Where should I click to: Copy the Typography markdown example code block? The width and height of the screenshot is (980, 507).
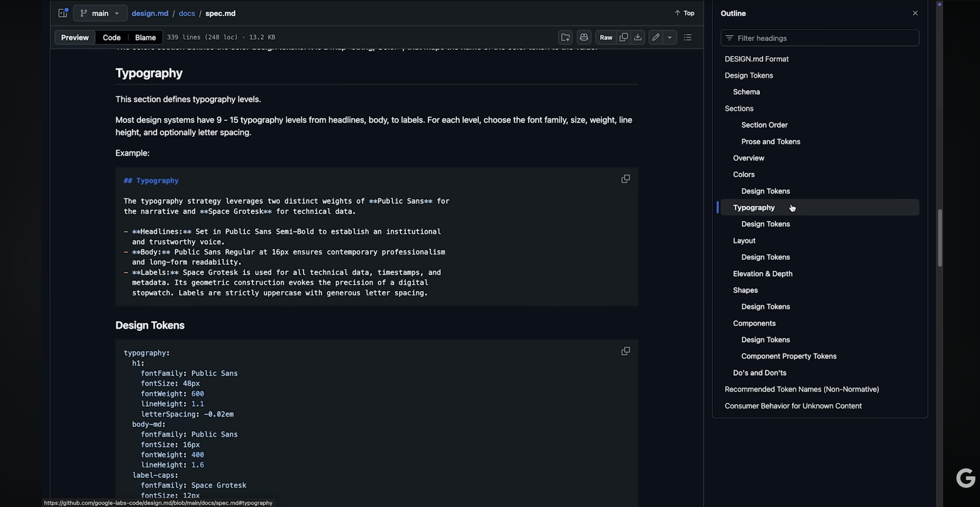pyautogui.click(x=626, y=179)
